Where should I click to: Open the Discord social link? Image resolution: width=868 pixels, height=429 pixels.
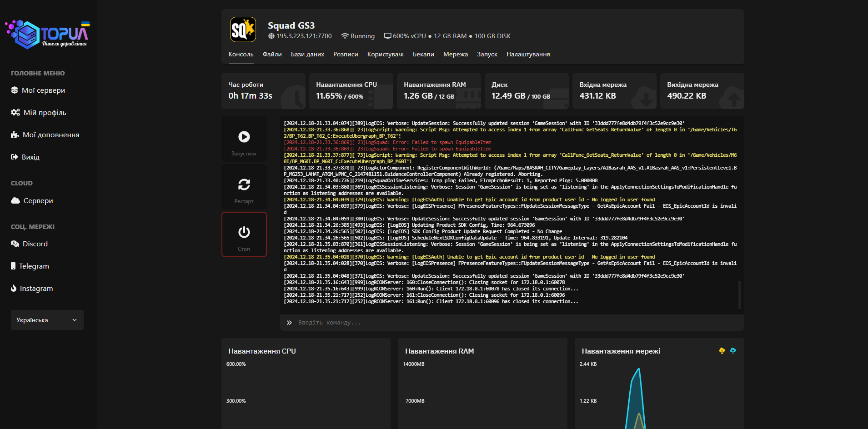35,244
